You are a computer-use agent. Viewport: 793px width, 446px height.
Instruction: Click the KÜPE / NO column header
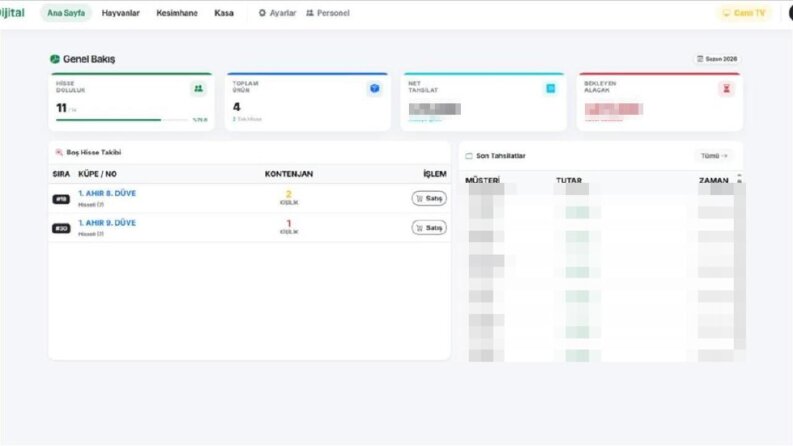pyautogui.click(x=97, y=174)
